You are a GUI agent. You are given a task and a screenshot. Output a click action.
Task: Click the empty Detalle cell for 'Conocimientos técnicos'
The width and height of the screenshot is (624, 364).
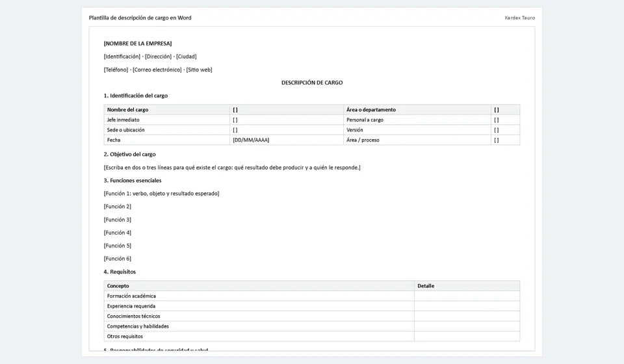click(467, 317)
